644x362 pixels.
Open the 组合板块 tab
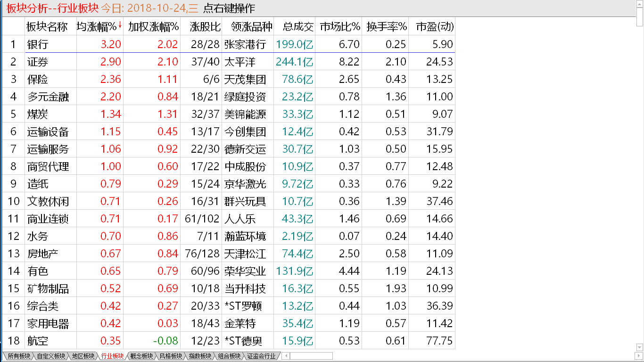pyautogui.click(x=229, y=356)
